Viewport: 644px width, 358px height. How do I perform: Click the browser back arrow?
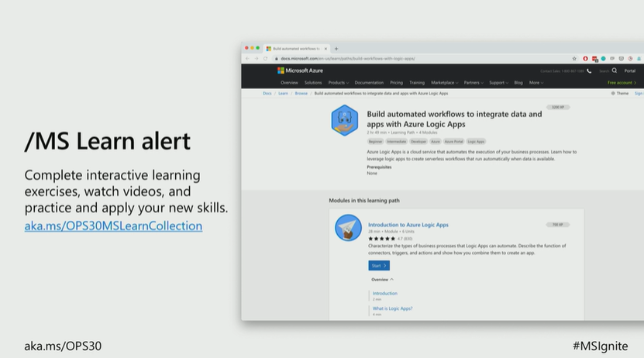pos(247,59)
